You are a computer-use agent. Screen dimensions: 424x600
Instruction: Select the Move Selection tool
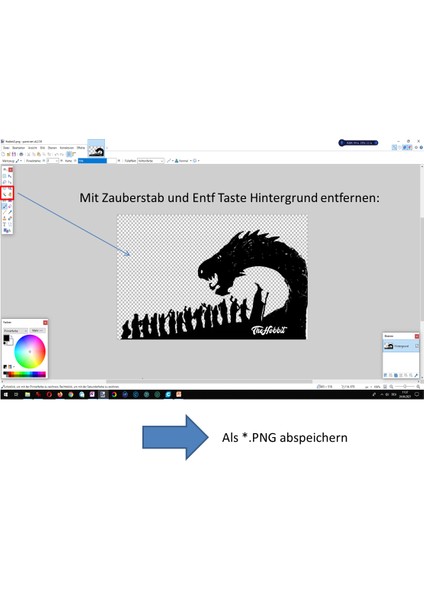[x=10, y=182]
